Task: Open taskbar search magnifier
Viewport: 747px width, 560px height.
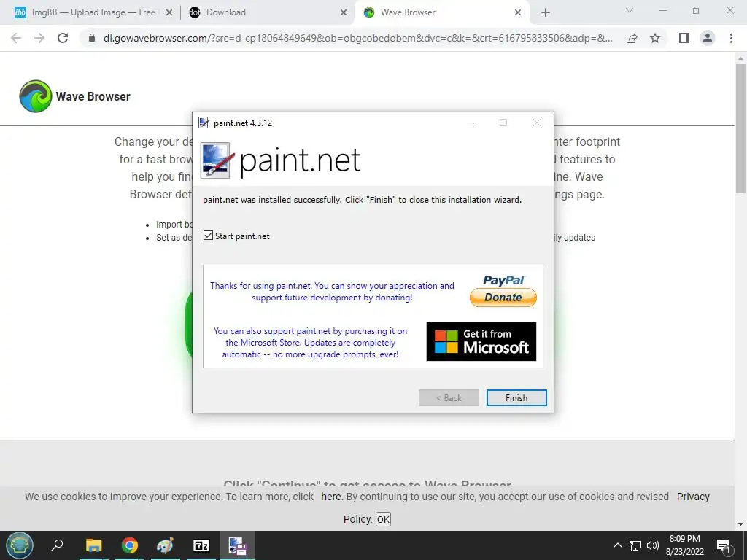Action: click(x=57, y=545)
